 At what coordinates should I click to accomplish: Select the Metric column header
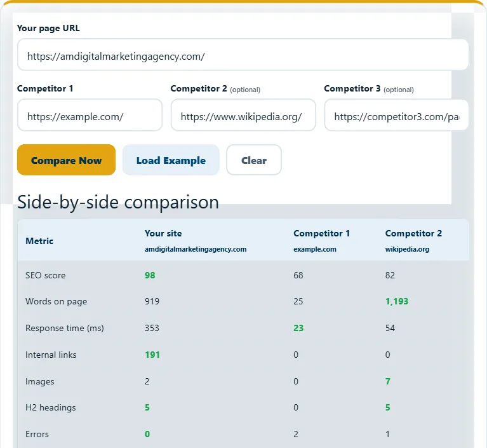pos(39,241)
